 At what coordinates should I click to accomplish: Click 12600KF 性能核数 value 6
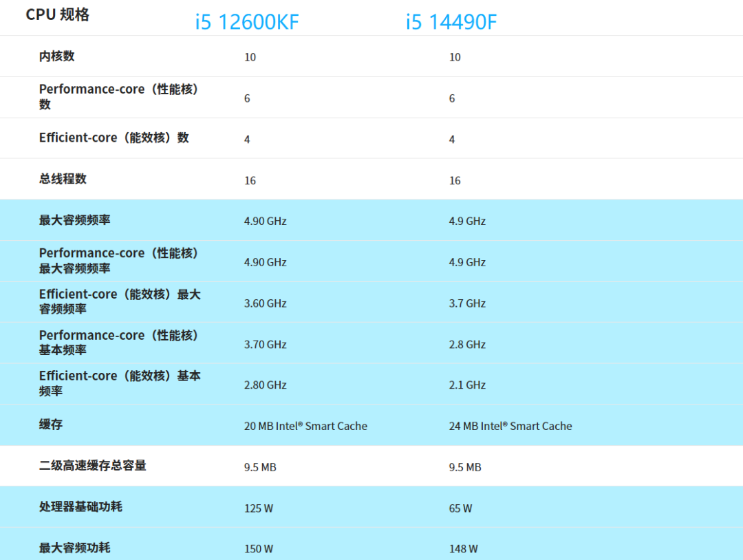247,98
